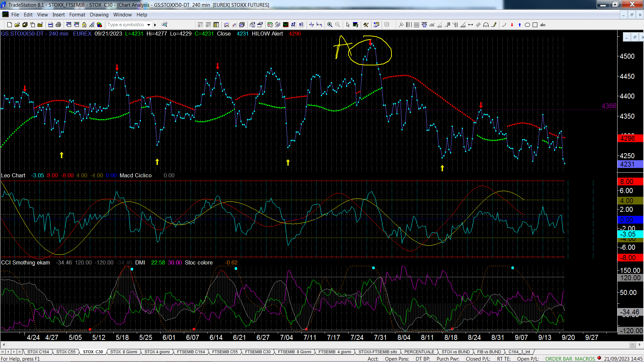This screenshot has width=644, height=362.
Task: Click into the Type a symbol input field
Action: pos(126,25)
